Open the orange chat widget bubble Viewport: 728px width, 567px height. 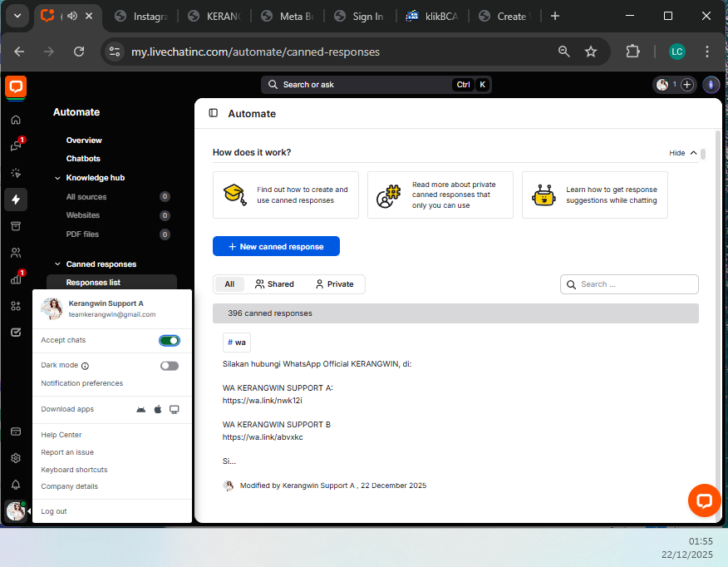[x=704, y=500]
